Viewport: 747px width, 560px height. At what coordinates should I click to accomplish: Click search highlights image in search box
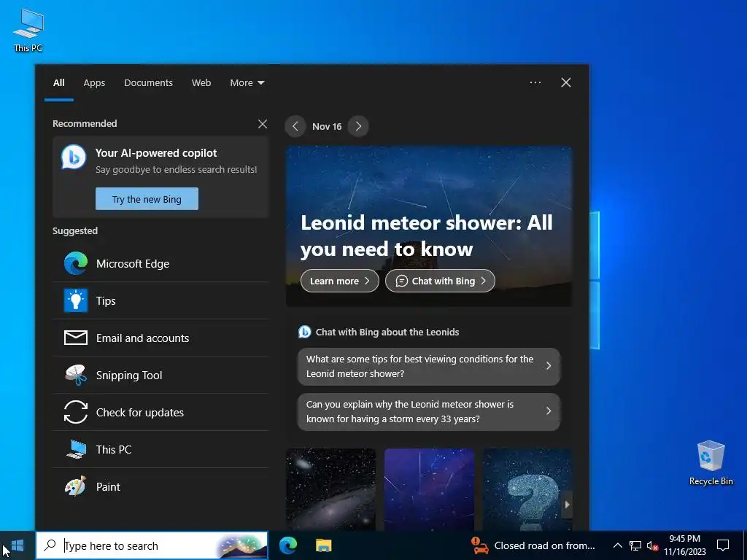241,545
